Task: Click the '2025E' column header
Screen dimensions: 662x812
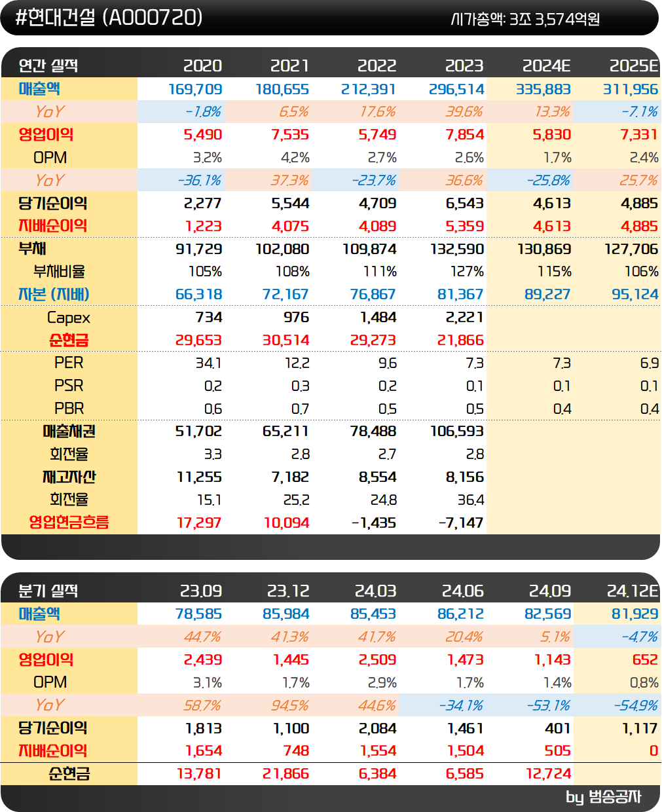Action: pyautogui.click(x=634, y=65)
